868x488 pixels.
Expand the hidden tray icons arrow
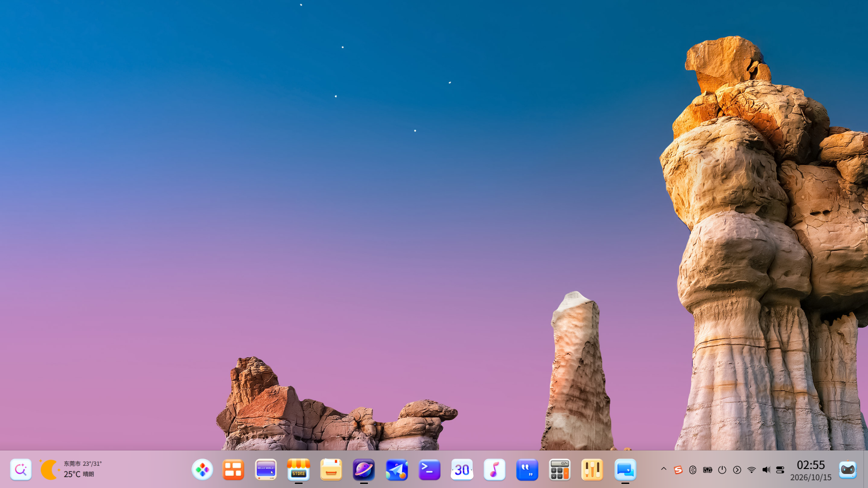pos(664,469)
